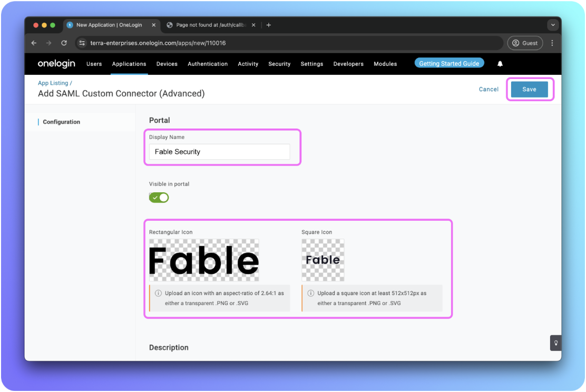Viewport: 586px width, 392px height.
Task: Open the Chrome three-dot menu
Action: point(552,43)
